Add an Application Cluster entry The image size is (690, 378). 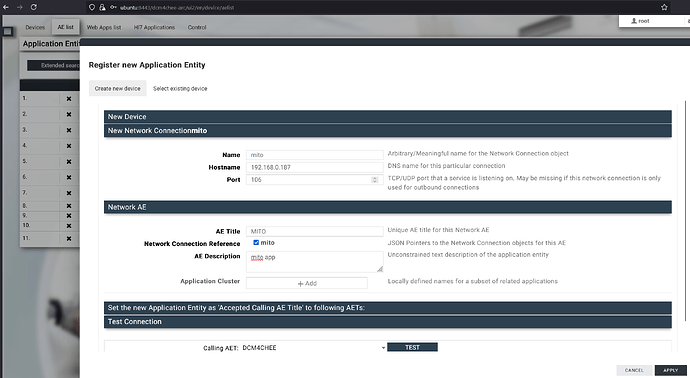[307, 283]
